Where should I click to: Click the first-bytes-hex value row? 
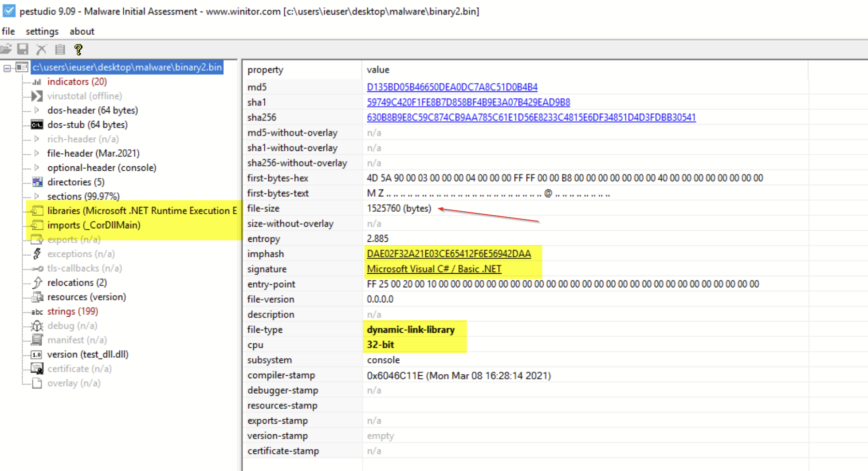[565, 178]
